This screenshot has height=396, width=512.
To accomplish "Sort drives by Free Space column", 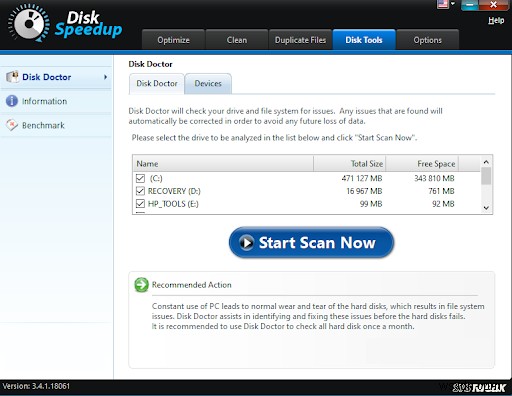I will [x=422, y=164].
